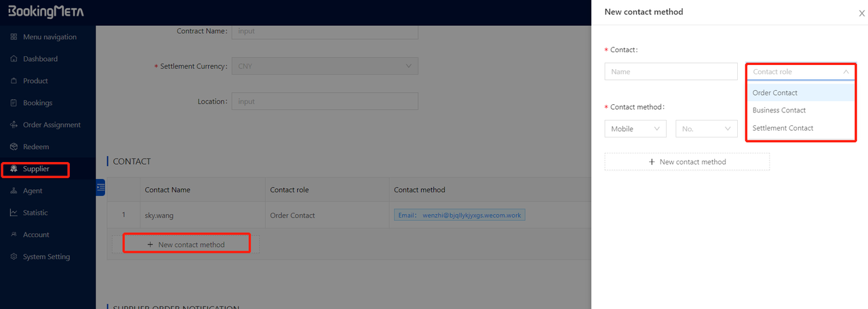Click the Bookings icon in sidebar

[14, 103]
